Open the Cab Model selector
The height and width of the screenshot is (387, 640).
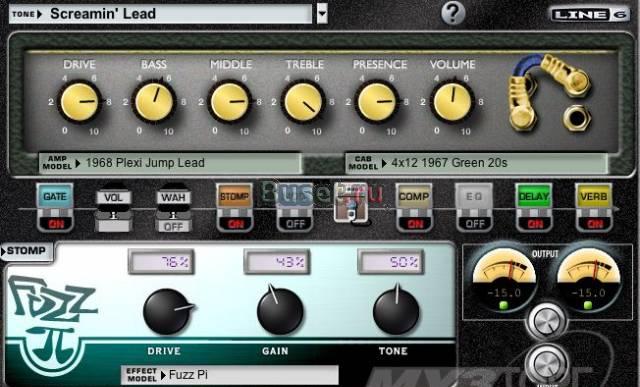coord(477,163)
